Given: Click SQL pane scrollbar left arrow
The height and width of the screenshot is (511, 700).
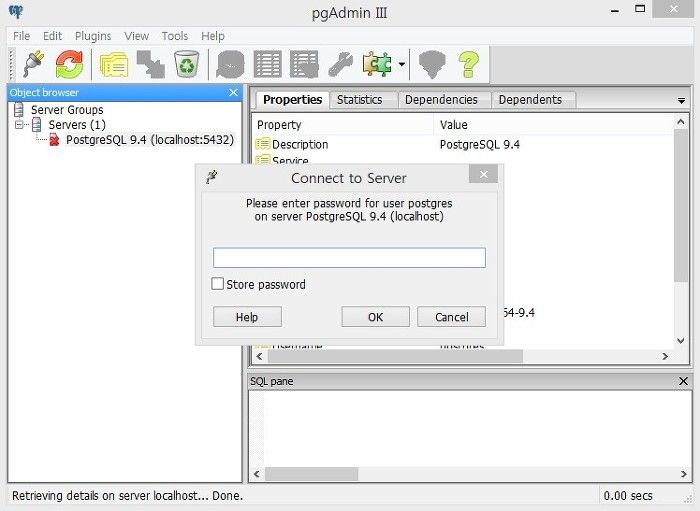Looking at the screenshot, I should (x=257, y=474).
